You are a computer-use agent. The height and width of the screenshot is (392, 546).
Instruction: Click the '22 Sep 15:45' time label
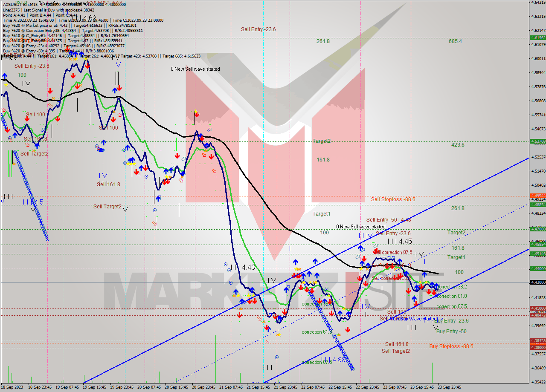pos(340,387)
